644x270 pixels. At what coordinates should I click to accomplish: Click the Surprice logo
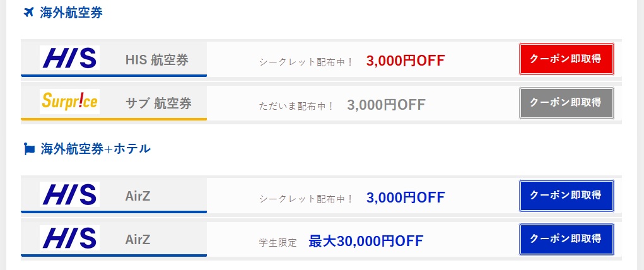(x=69, y=101)
